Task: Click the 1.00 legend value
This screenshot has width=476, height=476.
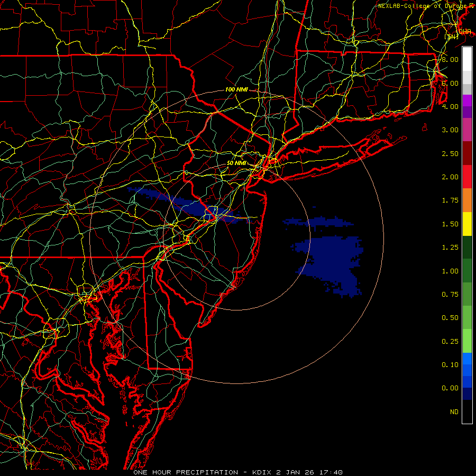Action: pyautogui.click(x=450, y=271)
